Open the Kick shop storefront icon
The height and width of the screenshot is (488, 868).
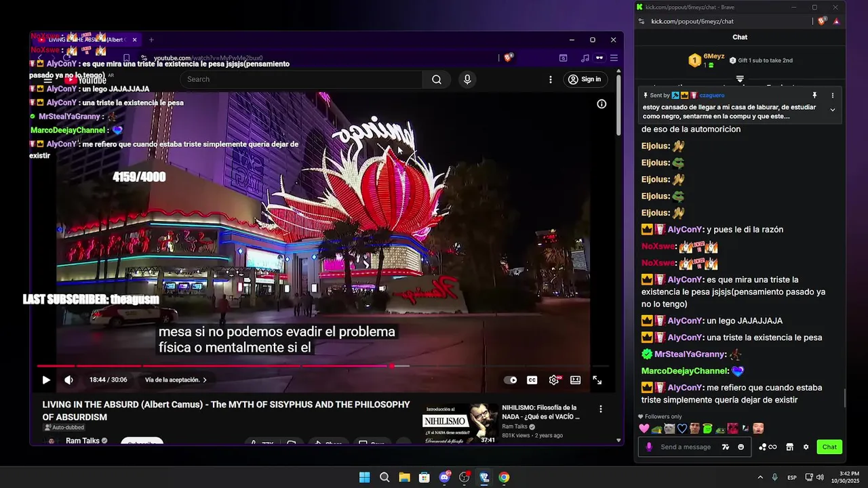pos(789,447)
